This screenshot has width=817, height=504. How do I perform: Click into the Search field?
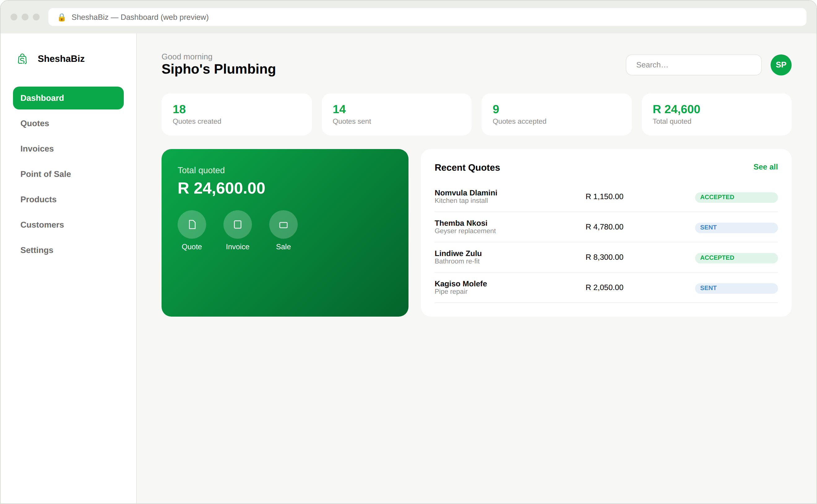(694, 65)
